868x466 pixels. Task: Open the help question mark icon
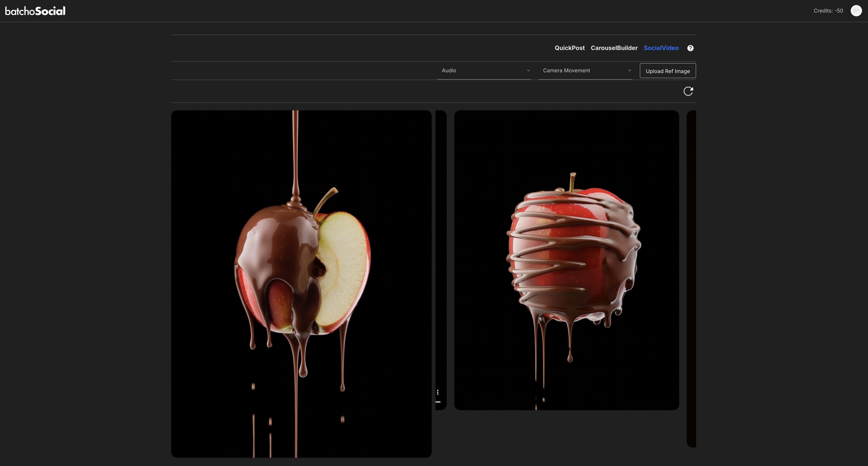point(690,48)
